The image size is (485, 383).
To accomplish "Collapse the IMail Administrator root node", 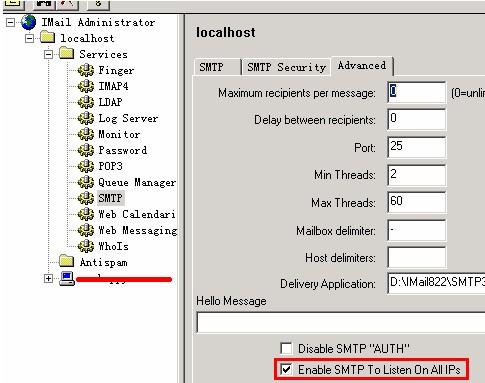I will point(11,22).
